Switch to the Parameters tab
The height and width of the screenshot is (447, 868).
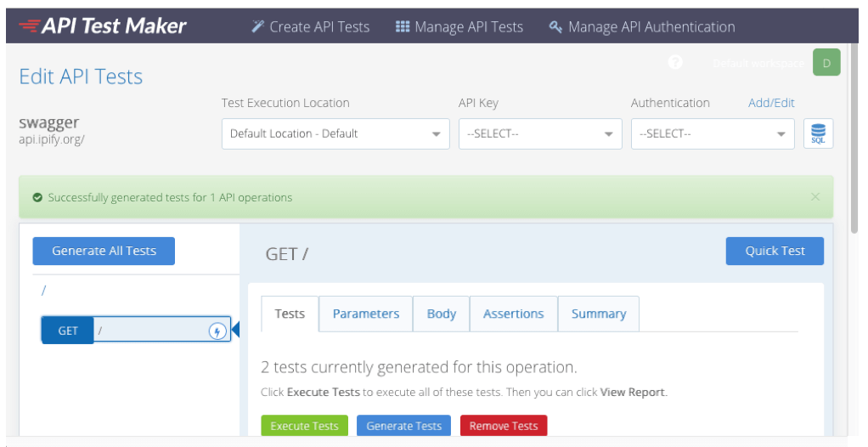(x=365, y=314)
